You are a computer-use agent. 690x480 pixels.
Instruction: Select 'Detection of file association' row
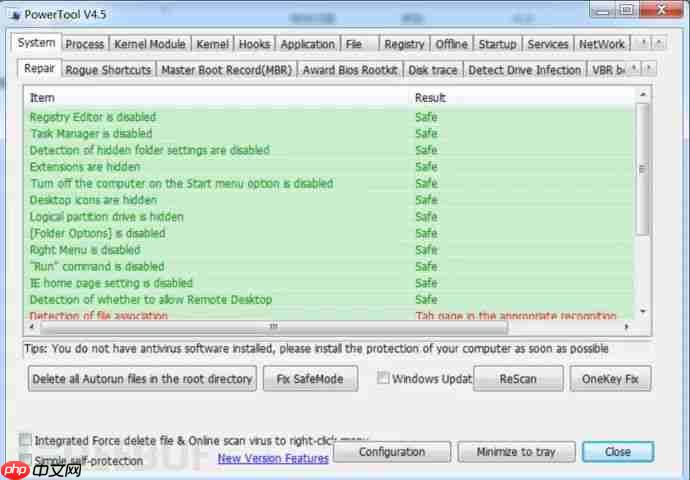(x=329, y=315)
